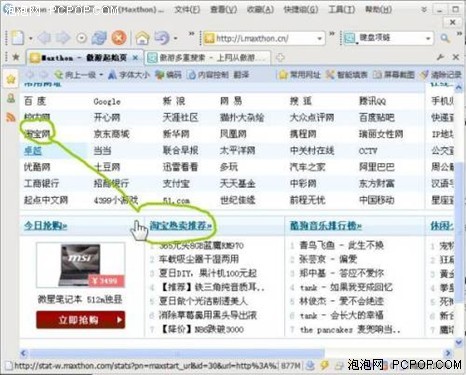
Task: Open the 工具(T) menu
Action: click(x=342, y=10)
